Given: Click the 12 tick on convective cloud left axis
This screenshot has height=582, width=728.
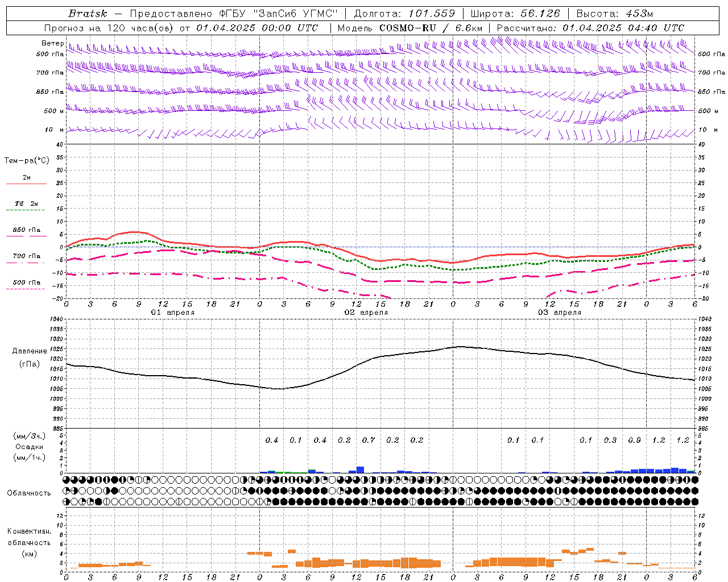Looking at the screenshot, I should point(60,516).
